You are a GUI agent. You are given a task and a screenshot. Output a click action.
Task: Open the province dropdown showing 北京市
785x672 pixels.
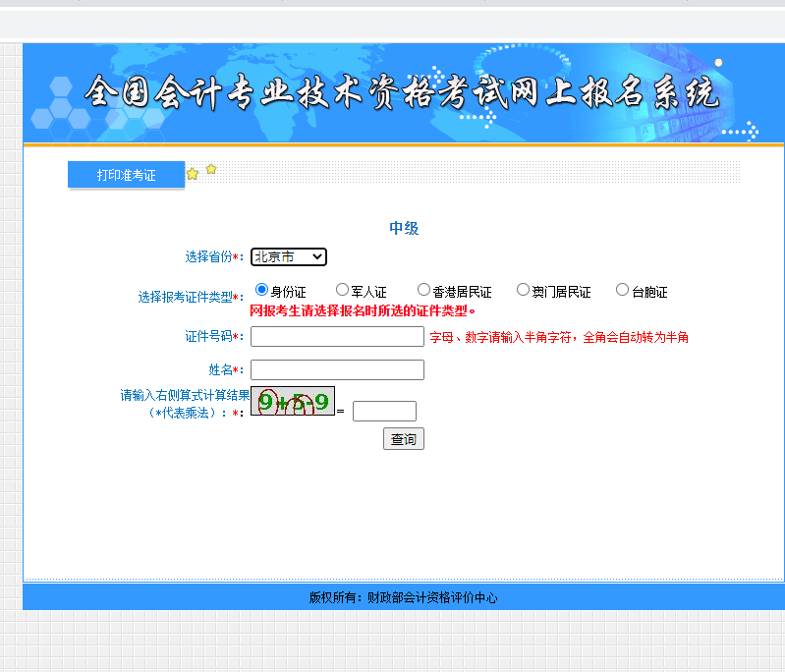[x=289, y=256]
